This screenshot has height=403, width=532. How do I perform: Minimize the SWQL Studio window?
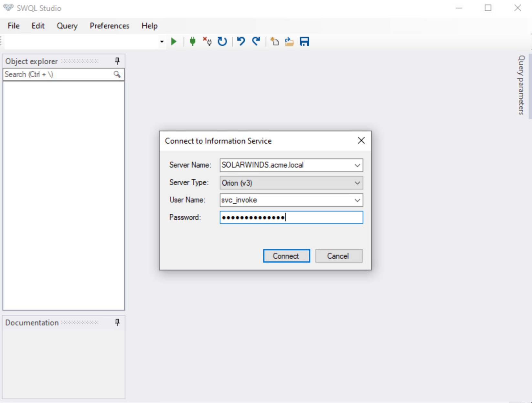tap(459, 8)
